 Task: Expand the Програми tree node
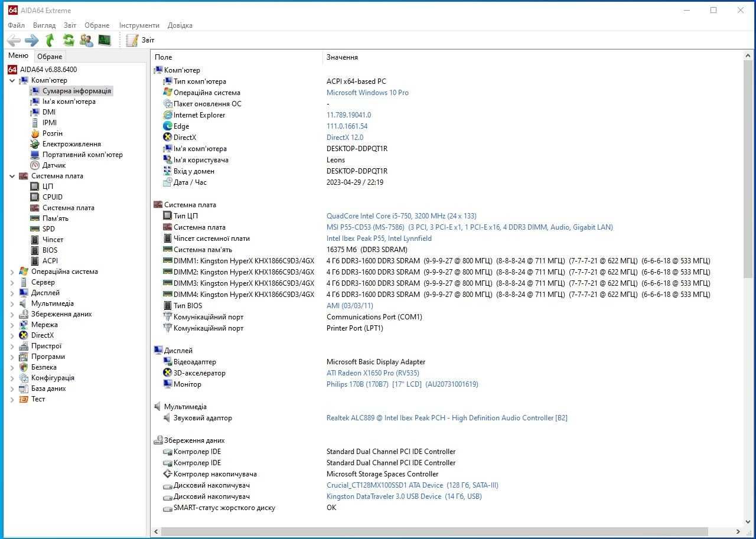12,357
